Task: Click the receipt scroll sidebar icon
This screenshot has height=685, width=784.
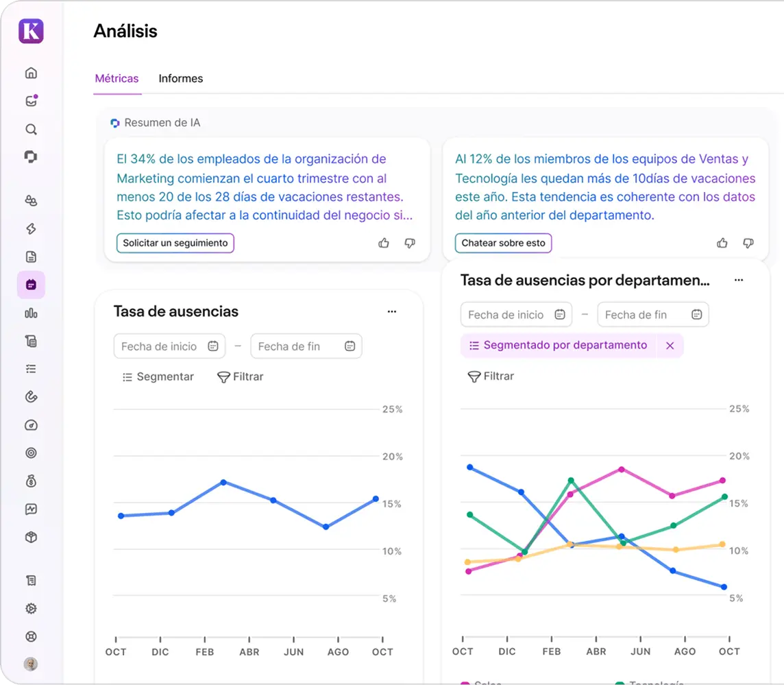Action: click(31, 580)
